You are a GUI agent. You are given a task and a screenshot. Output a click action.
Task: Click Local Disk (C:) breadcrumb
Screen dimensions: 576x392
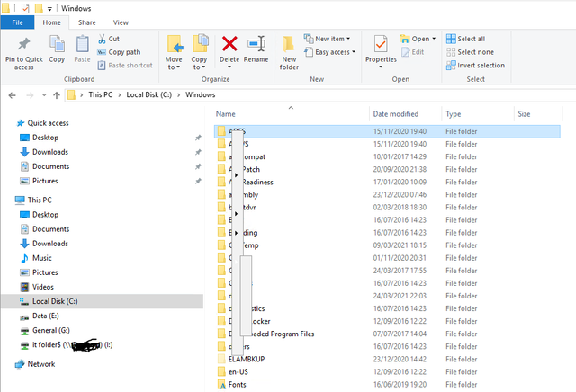(x=149, y=94)
